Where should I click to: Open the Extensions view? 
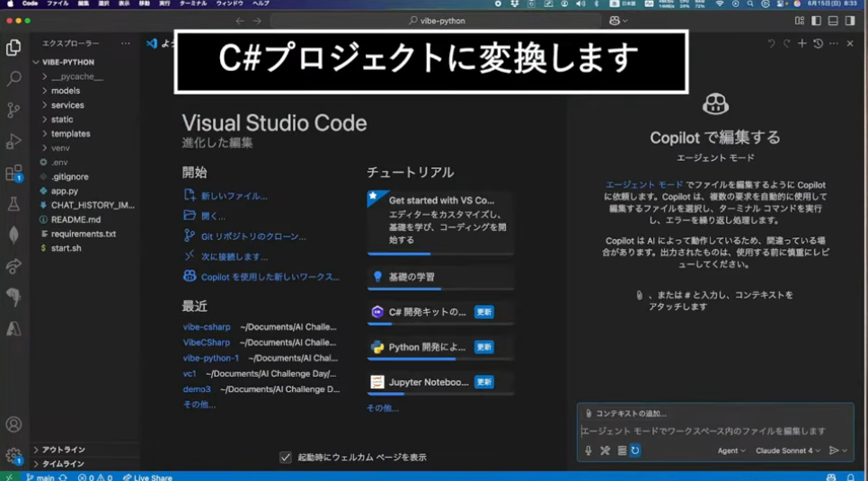[x=13, y=173]
